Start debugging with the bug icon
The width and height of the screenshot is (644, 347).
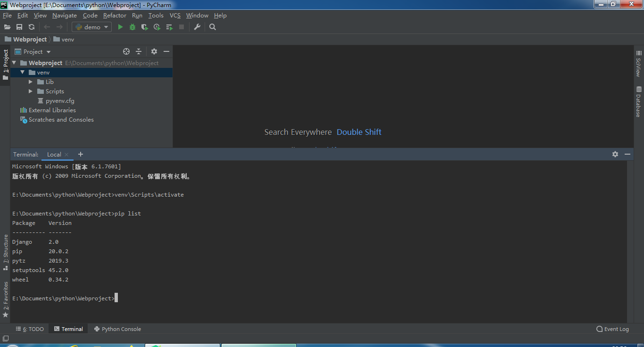point(132,27)
